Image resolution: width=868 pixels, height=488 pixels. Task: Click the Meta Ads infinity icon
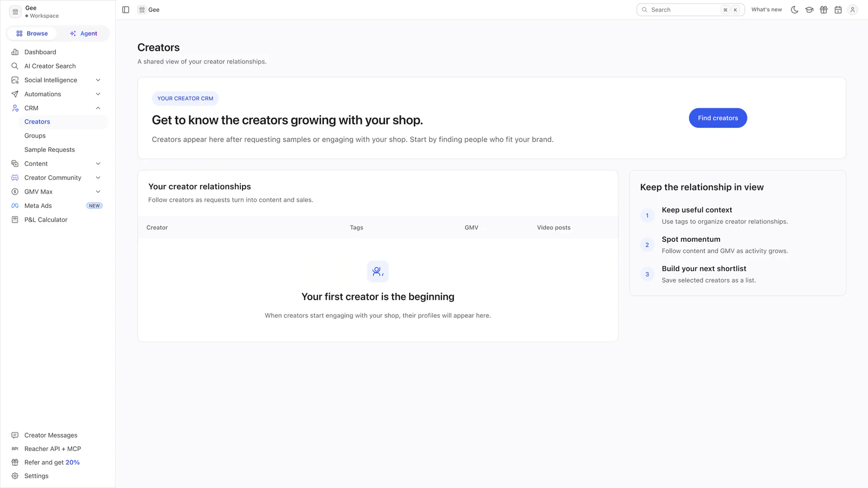15,206
